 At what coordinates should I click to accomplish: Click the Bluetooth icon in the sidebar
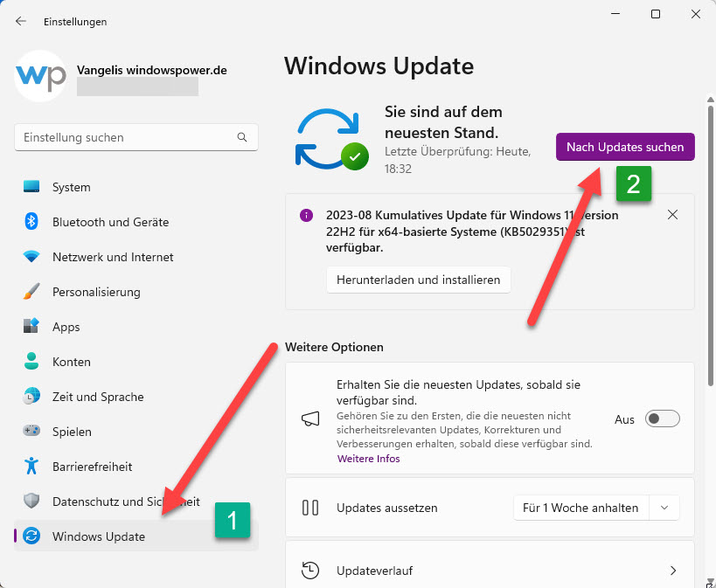click(x=31, y=222)
